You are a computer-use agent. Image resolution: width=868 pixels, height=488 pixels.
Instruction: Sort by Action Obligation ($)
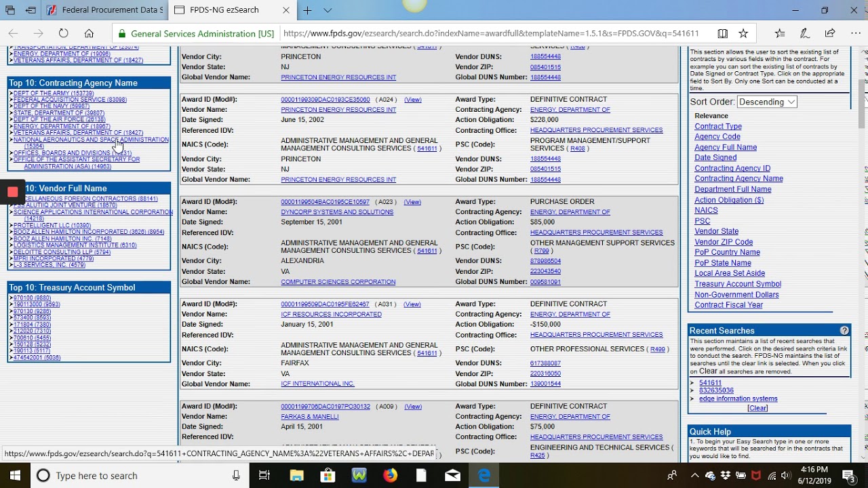(x=729, y=200)
